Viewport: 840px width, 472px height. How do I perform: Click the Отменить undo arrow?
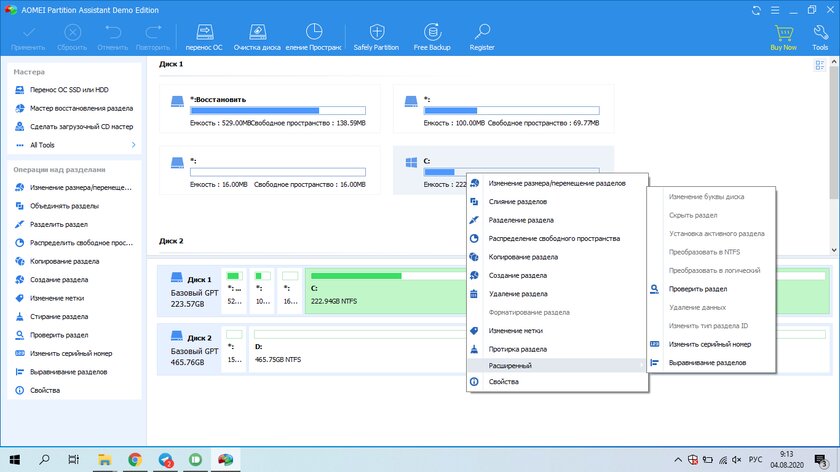click(x=112, y=37)
